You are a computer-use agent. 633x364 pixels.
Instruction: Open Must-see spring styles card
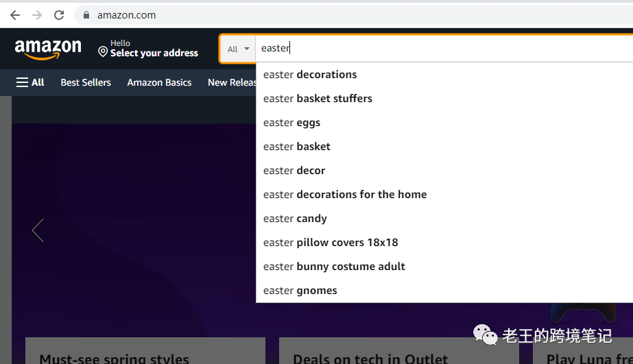pos(145,351)
